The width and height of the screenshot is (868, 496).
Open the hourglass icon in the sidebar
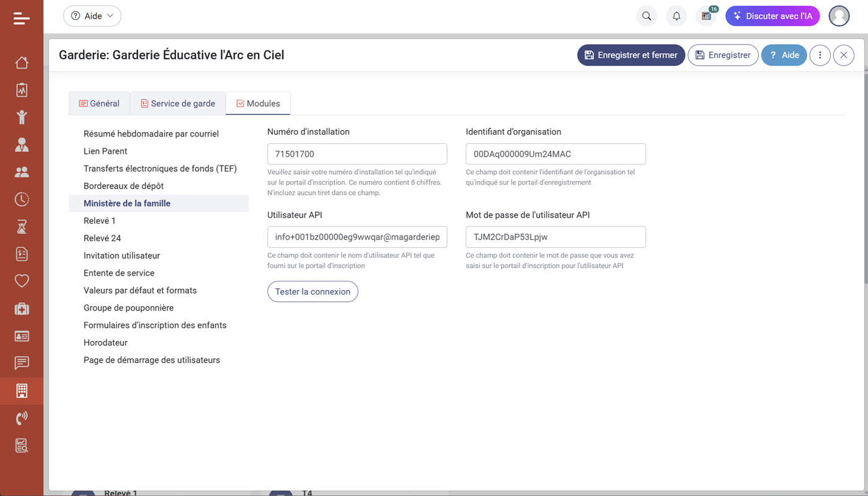22,226
